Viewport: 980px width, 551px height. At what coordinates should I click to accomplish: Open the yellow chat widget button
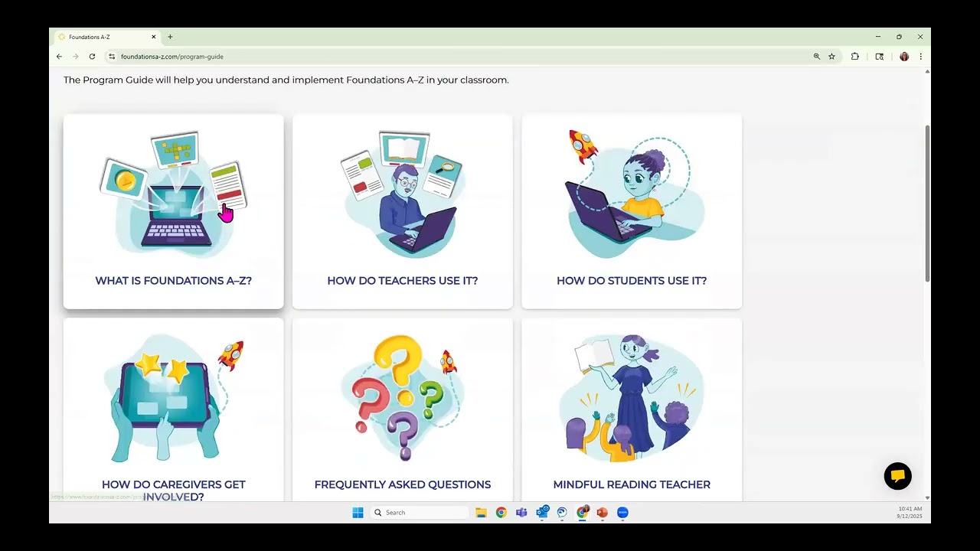click(897, 476)
